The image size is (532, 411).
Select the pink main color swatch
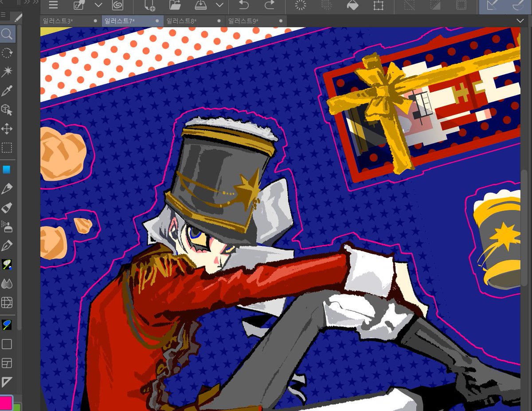6,403
